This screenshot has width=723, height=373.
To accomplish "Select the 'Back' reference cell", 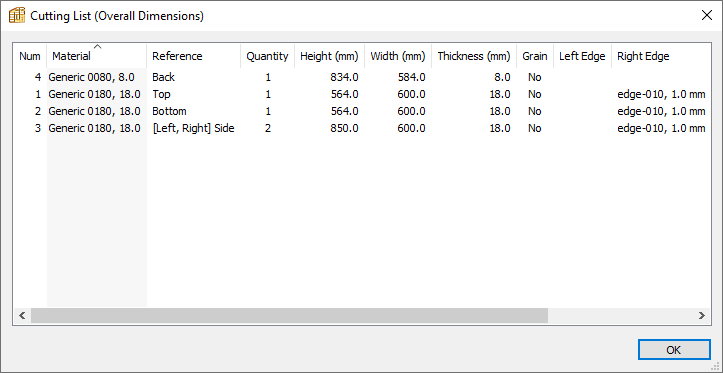I will 164,77.
